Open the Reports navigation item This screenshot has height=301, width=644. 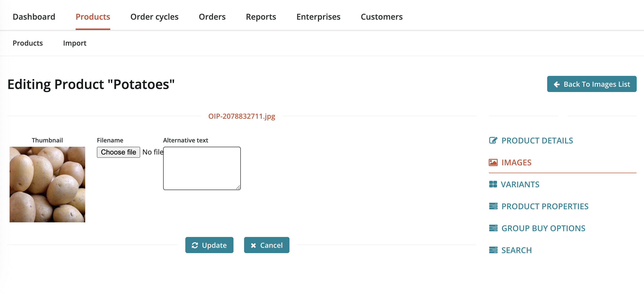[x=261, y=17]
